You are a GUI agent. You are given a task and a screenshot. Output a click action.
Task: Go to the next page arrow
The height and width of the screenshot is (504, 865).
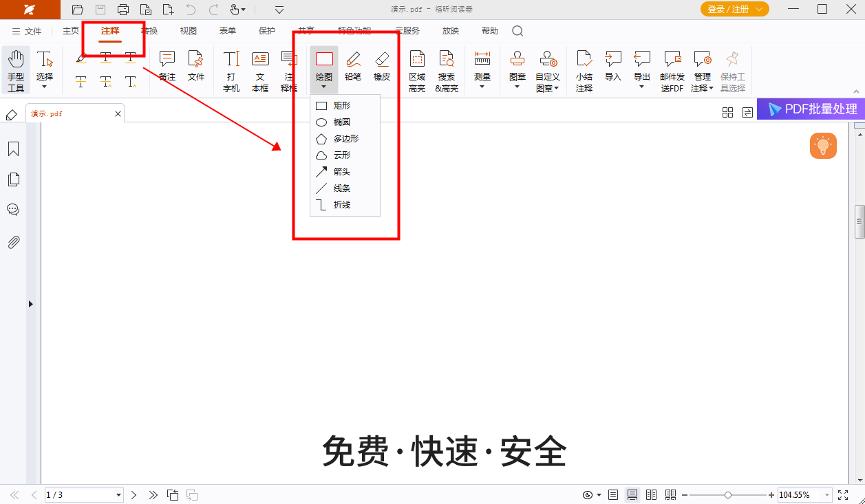pos(134,495)
